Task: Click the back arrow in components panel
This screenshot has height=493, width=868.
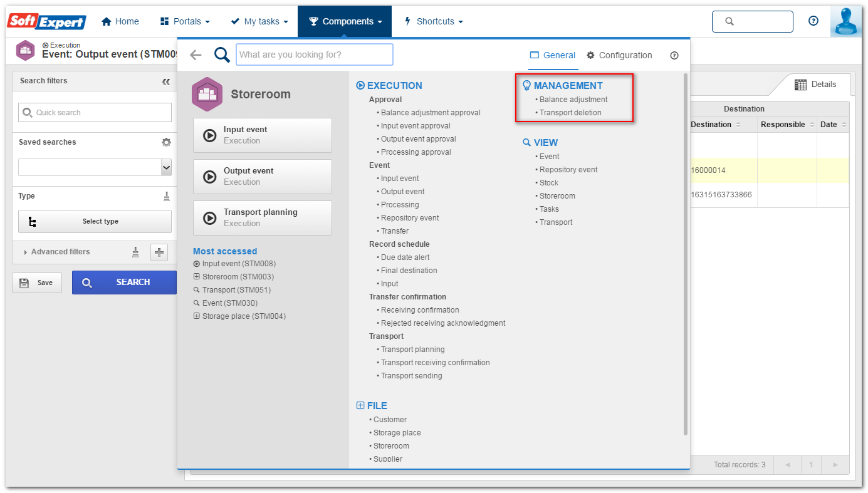Action: point(196,55)
